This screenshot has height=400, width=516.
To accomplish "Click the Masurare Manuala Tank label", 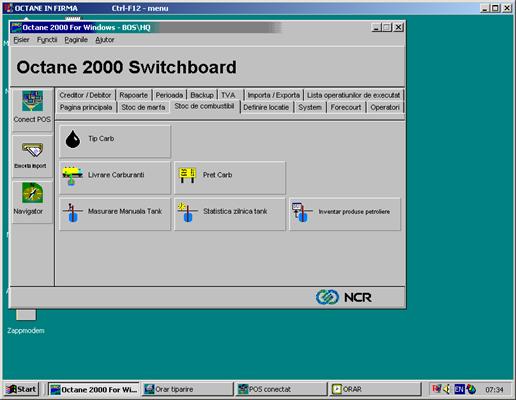I will (125, 211).
